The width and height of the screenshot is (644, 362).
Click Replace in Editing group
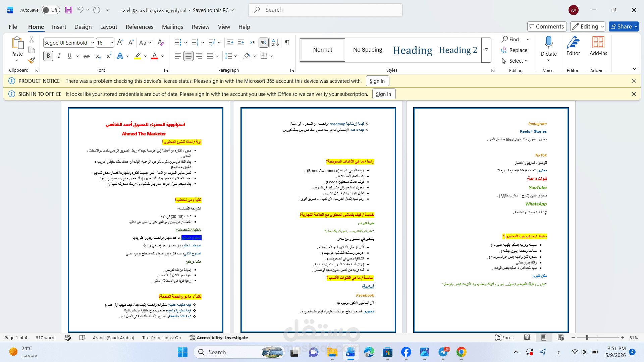pos(514,50)
